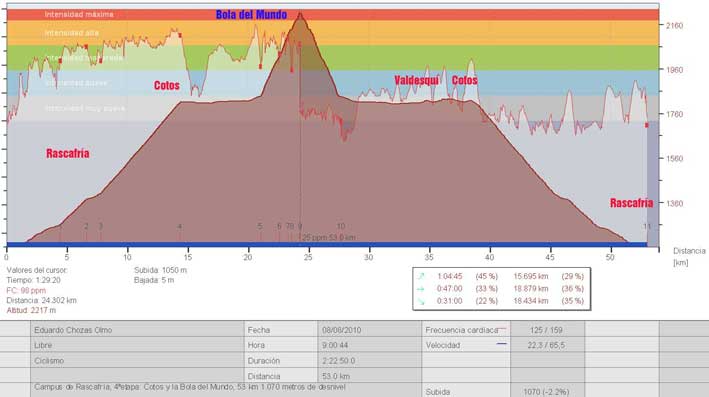Click the 'Fecha' table label
Viewport: 709px width, 397px height.
tap(259, 330)
